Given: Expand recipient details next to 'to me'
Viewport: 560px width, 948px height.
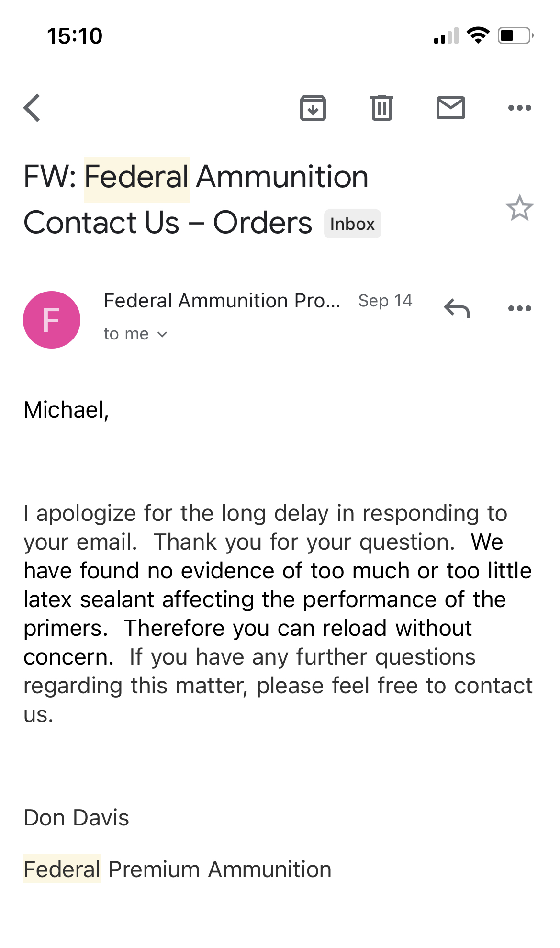Looking at the screenshot, I should 163,334.
